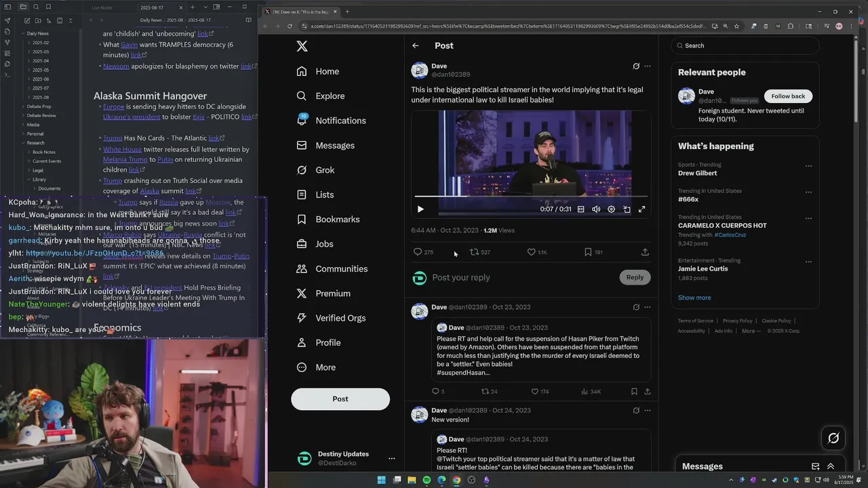Image resolution: width=868 pixels, height=488 pixels.
Task: Open Grok in X sidebar
Action: (x=316, y=170)
